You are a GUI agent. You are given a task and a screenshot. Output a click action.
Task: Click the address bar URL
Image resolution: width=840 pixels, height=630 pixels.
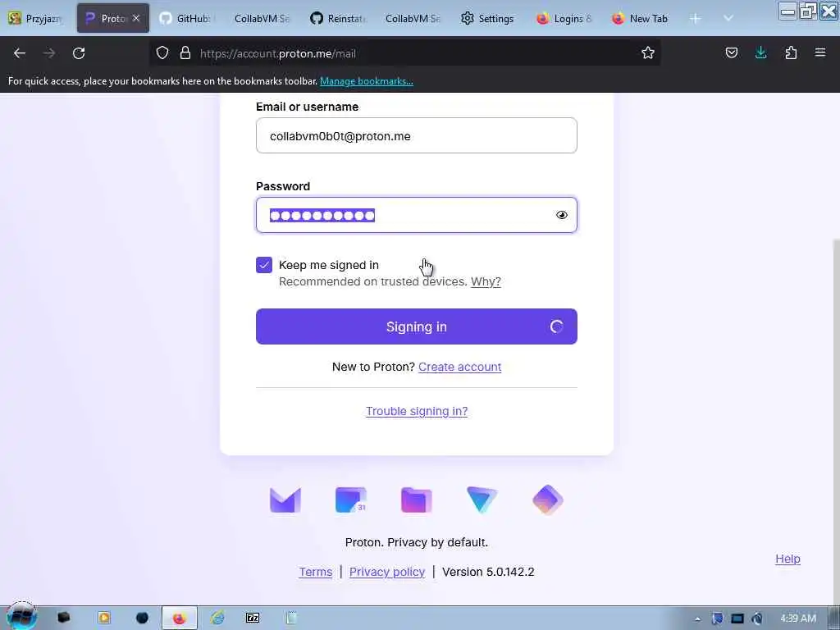pos(277,53)
